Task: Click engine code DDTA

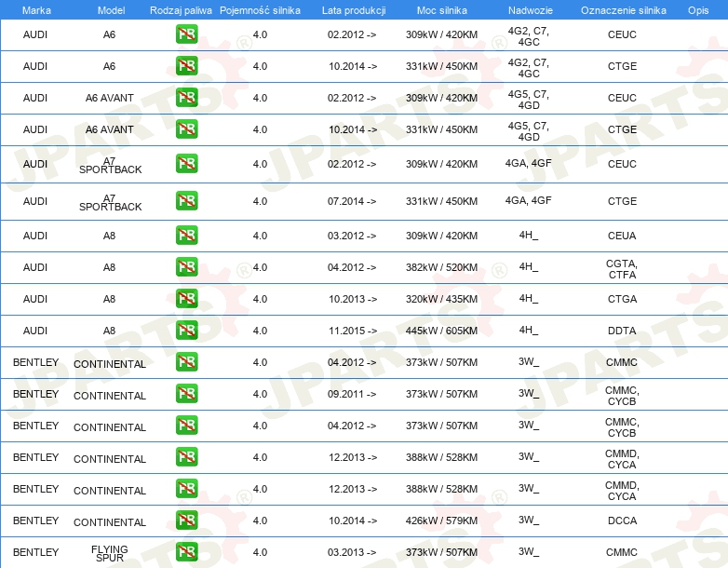Action: (622, 331)
